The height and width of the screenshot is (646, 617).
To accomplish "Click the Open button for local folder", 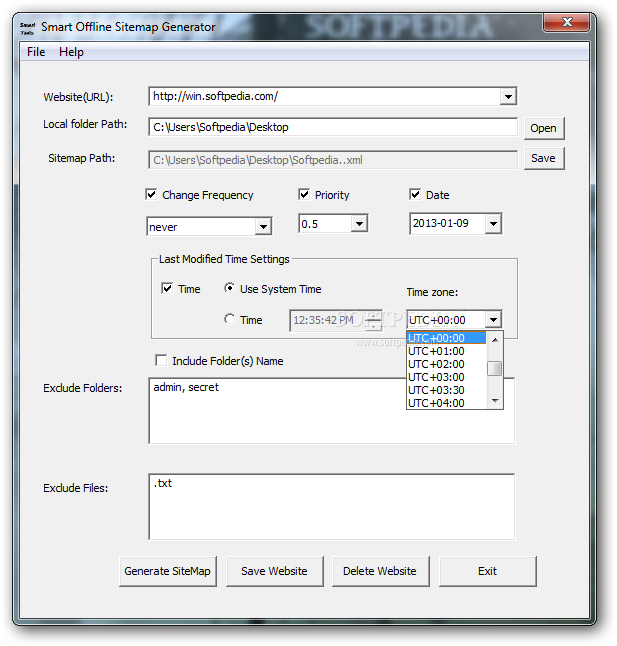I will tap(544, 128).
